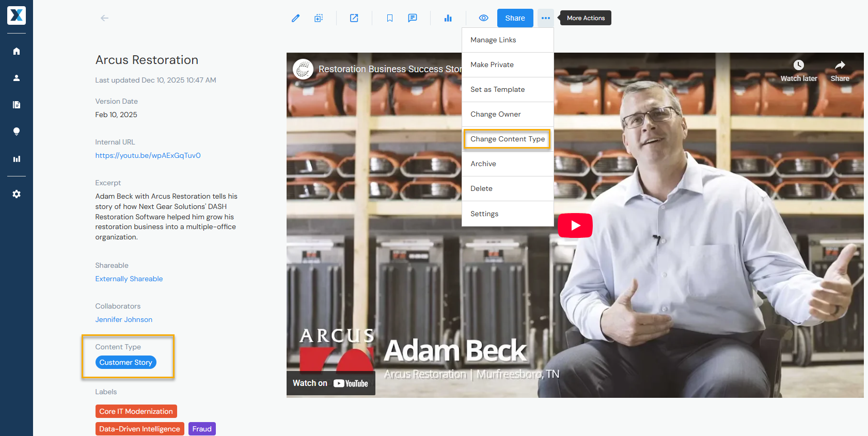Select Manage Links from the menu
Image resolution: width=868 pixels, height=436 pixels.
(508, 40)
